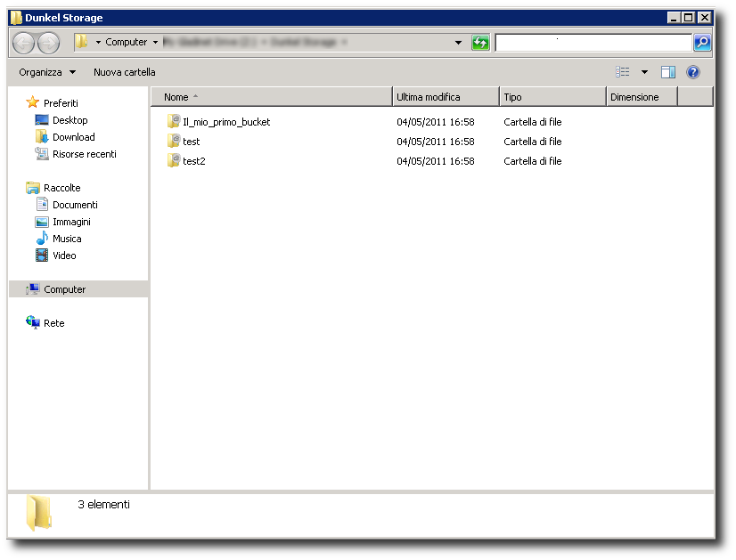Open the Immagini library
This screenshot has height=560, width=736.
[71, 222]
